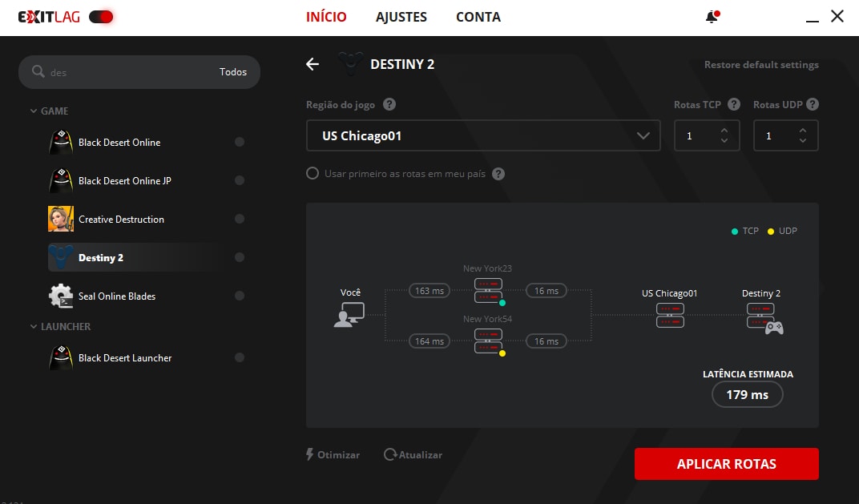This screenshot has width=859, height=504.
Task: Click help icon next to Região do jogo
Action: (x=389, y=105)
